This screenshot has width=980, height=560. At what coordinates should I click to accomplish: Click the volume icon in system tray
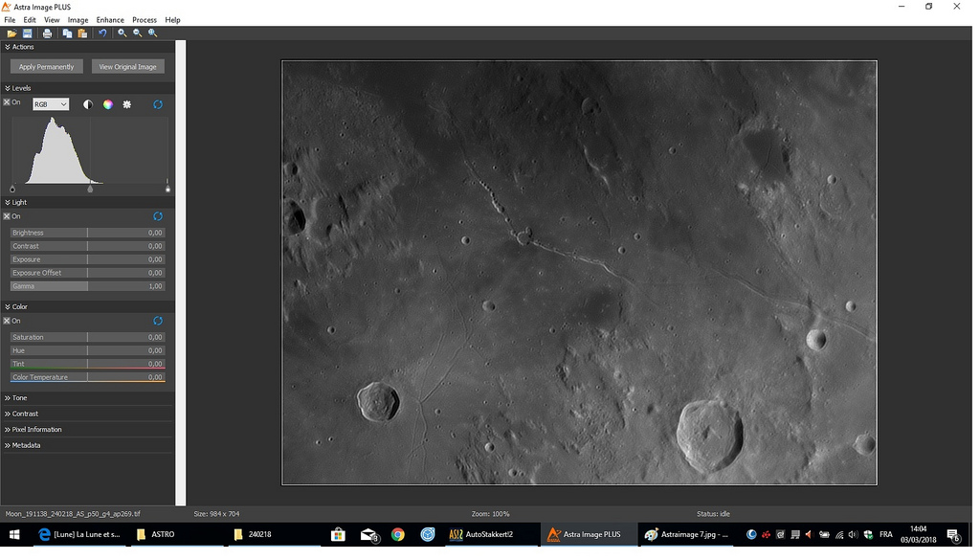853,534
